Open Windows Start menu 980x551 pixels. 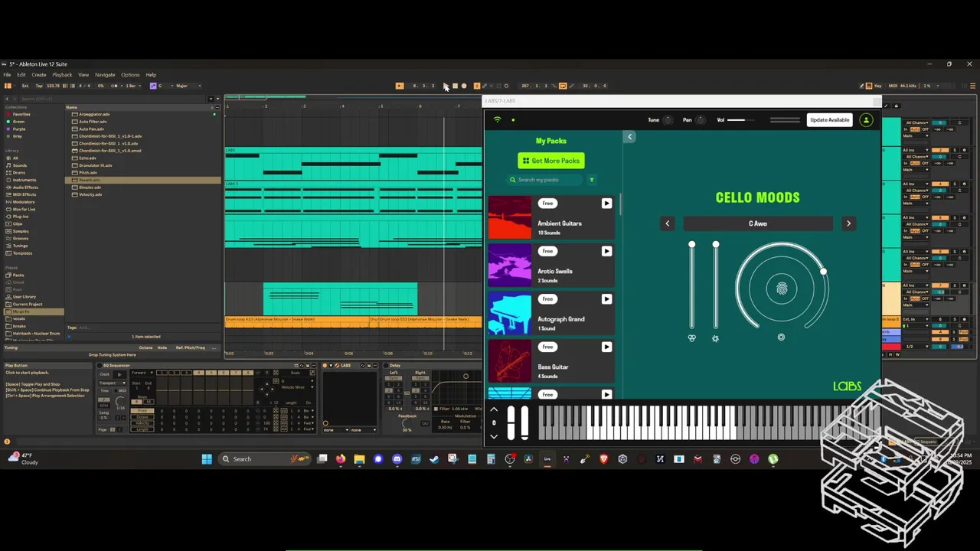click(207, 459)
